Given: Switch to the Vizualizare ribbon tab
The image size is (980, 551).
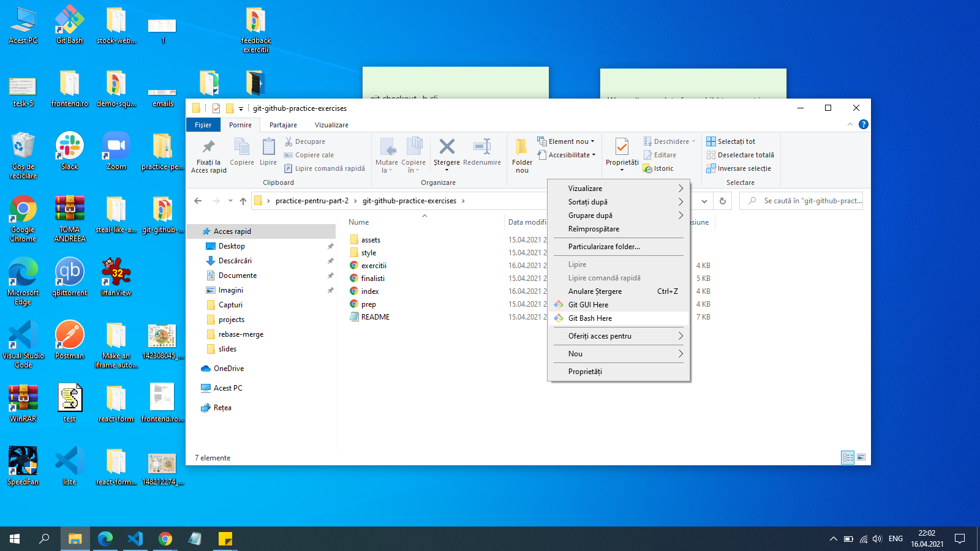Looking at the screenshot, I should (x=331, y=125).
